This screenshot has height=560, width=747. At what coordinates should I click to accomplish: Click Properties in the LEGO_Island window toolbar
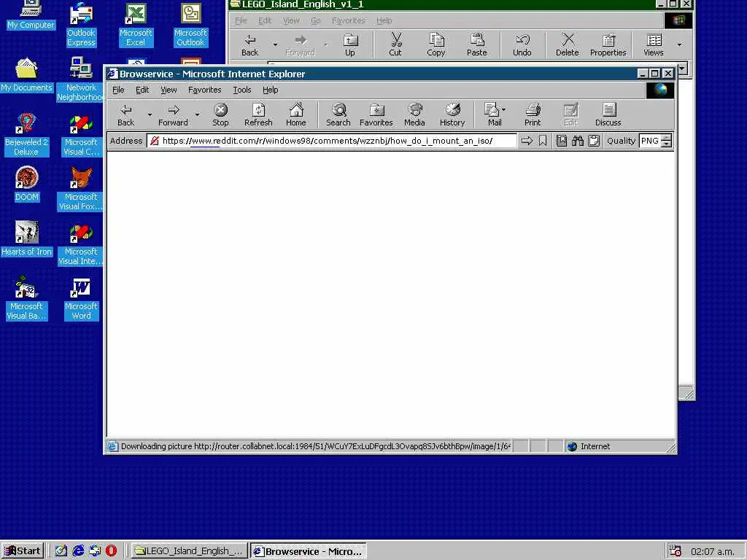pos(608,44)
